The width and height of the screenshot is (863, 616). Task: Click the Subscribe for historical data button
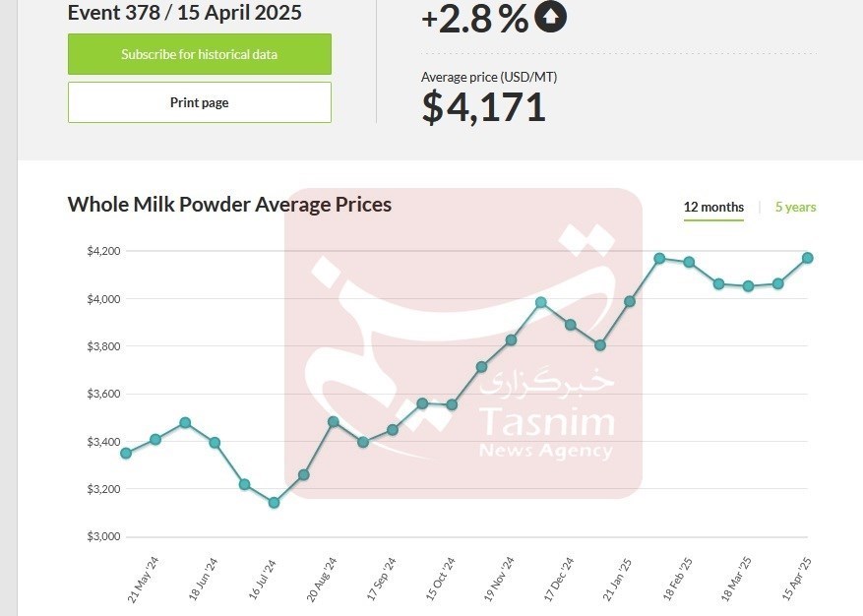tap(199, 54)
